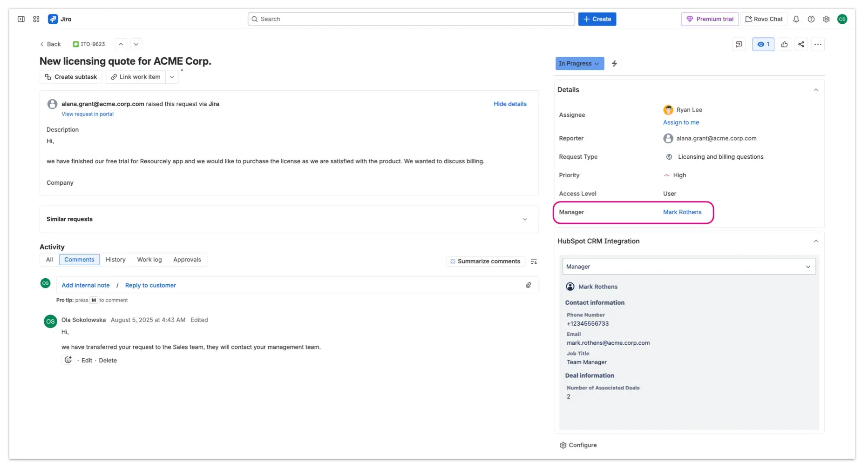
Task: Open the Atlassian app switcher grid
Action: click(x=36, y=19)
